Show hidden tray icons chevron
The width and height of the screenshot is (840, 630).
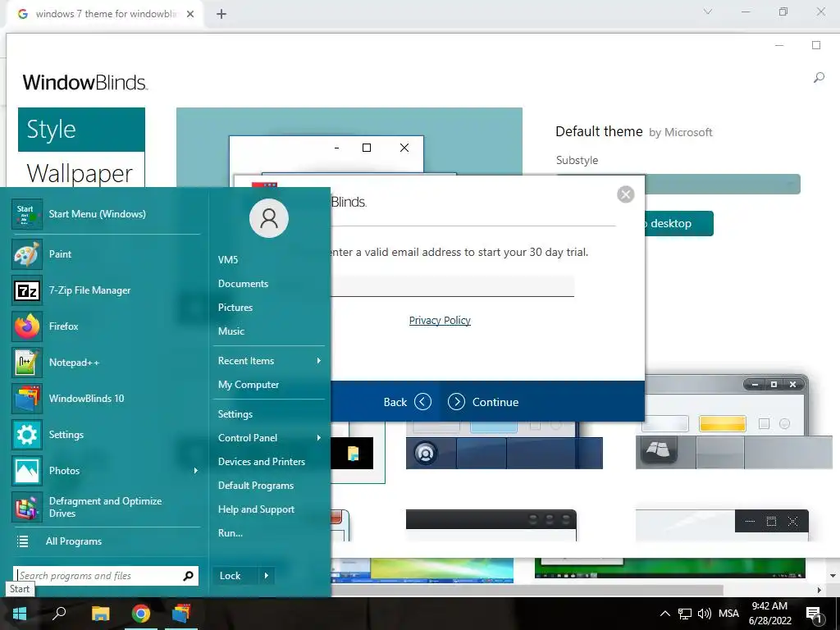[664, 614]
